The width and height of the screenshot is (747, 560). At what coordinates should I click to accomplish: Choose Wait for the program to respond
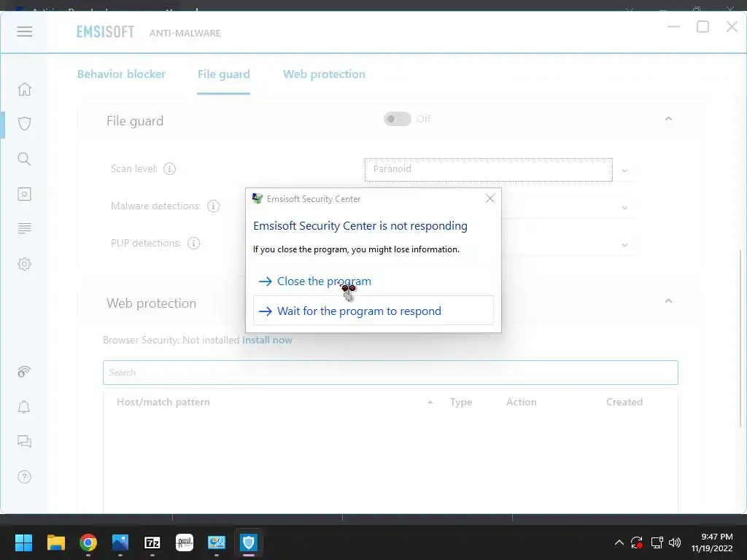coord(373,311)
